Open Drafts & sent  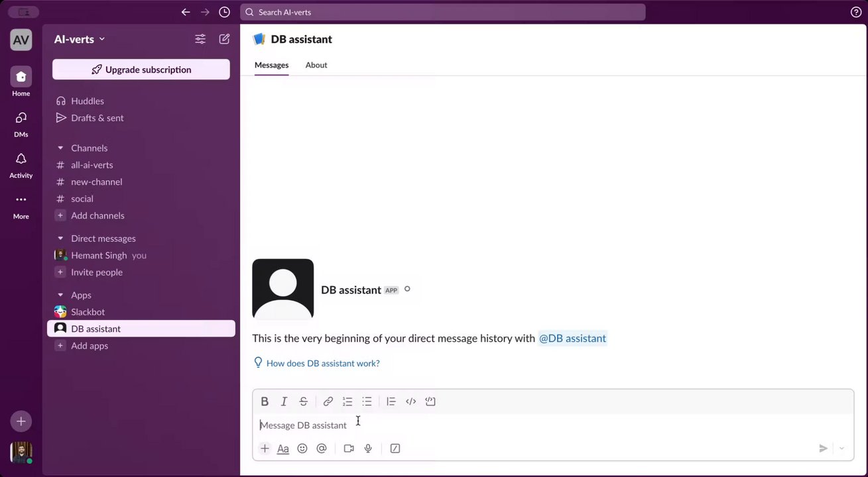141,118
